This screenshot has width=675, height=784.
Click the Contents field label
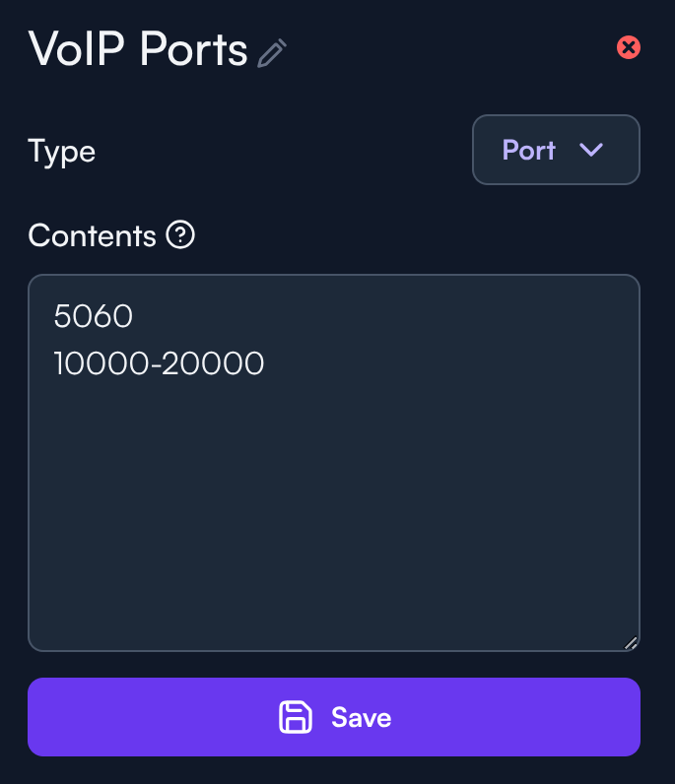click(x=92, y=236)
